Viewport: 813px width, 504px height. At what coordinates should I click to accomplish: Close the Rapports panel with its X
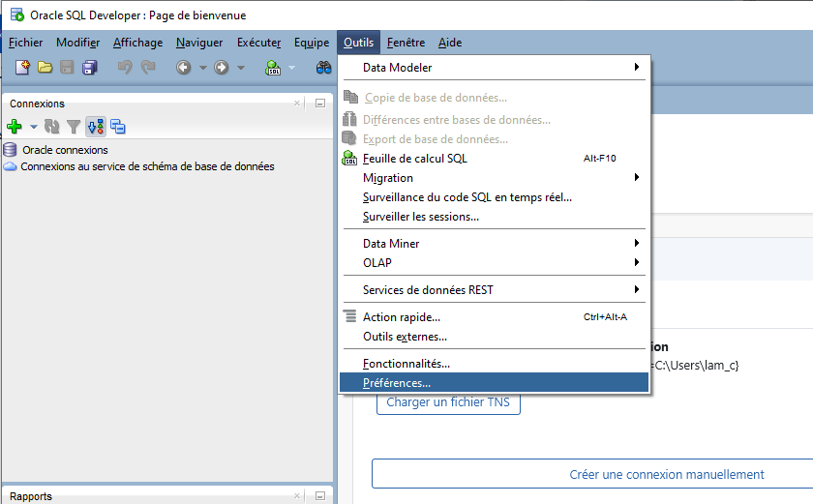[297, 495]
